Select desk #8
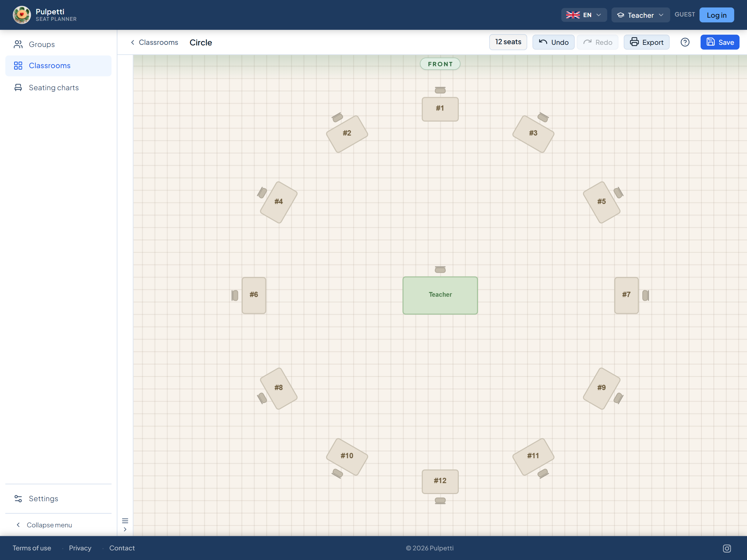The image size is (747, 560). [x=279, y=389]
